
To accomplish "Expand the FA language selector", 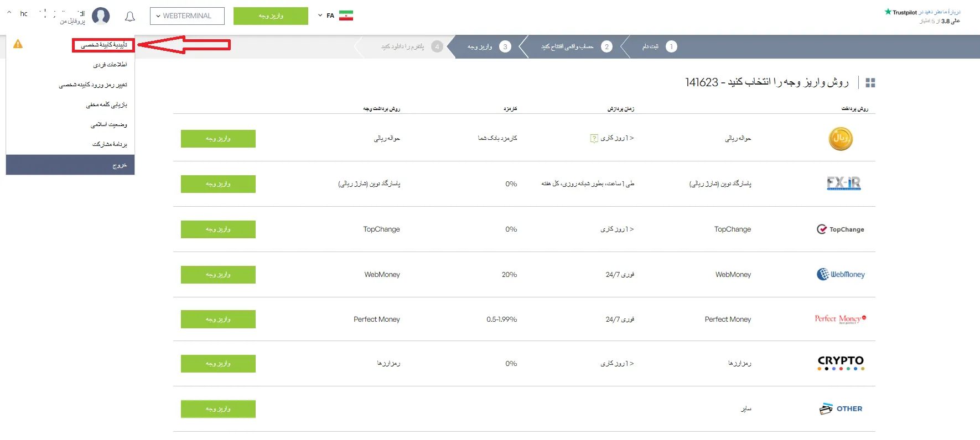I will point(326,15).
